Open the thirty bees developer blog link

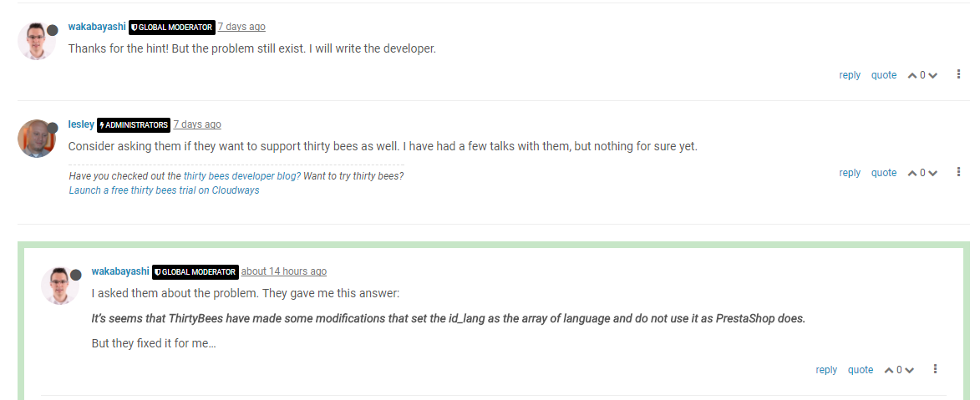coord(241,176)
